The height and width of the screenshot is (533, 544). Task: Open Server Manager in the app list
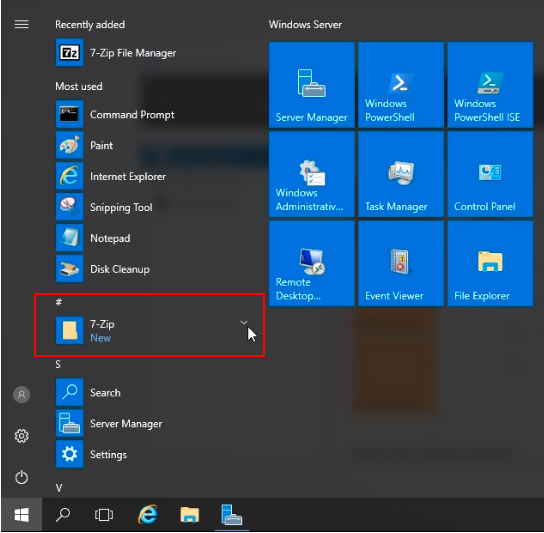[109, 423]
